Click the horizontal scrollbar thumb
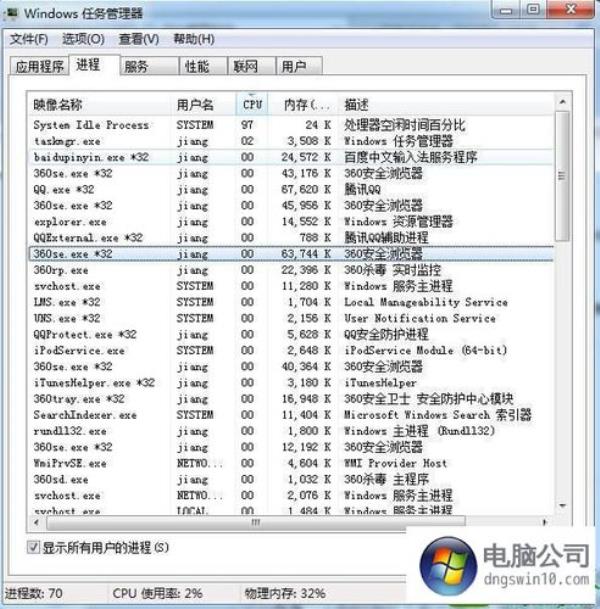 256,523
